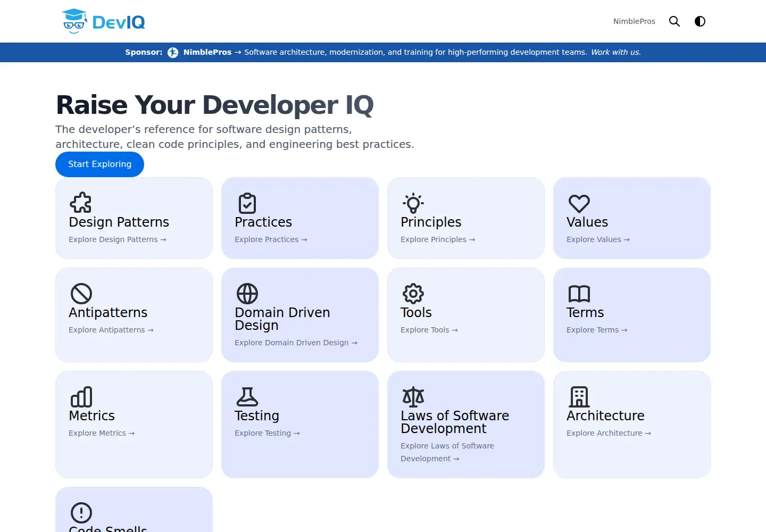
Task: Select the Testing card heading
Action: click(257, 415)
